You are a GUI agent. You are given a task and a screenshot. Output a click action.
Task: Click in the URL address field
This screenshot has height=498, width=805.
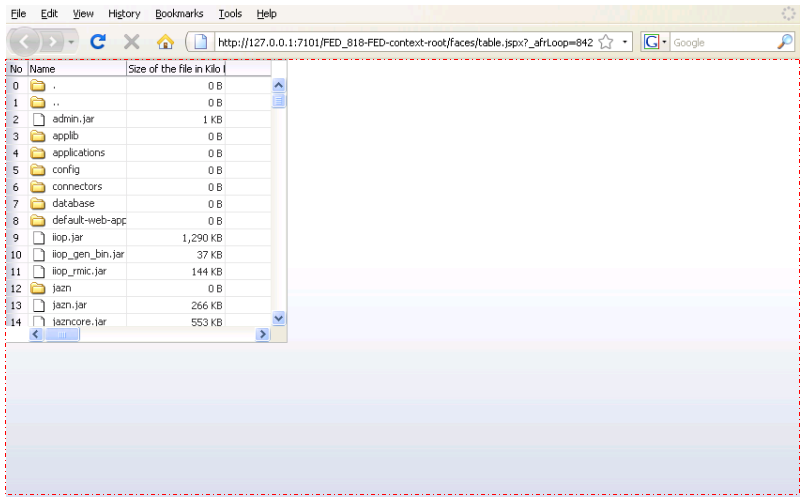(406, 42)
